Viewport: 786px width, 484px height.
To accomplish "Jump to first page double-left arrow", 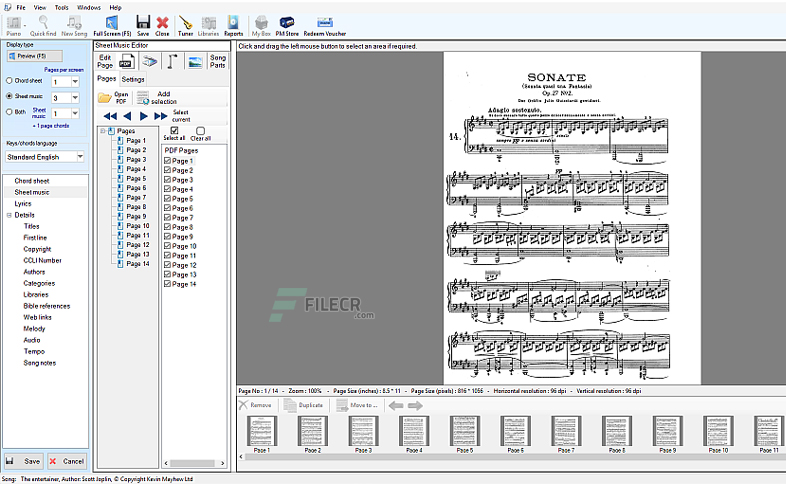I will click(x=110, y=116).
